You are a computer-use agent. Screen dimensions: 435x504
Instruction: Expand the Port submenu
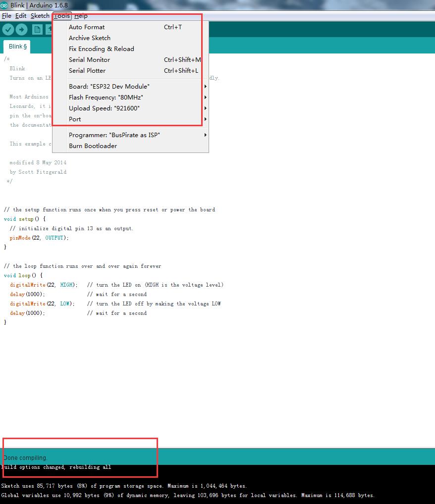coord(130,119)
